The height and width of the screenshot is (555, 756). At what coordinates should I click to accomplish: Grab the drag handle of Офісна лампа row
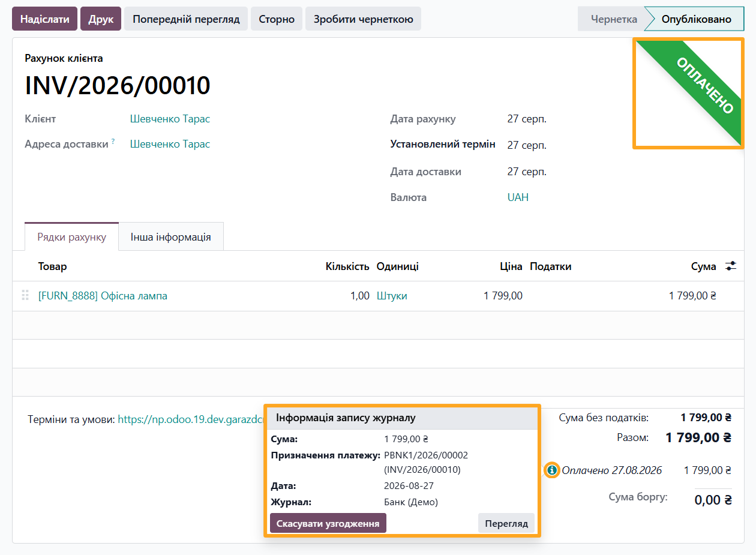[x=25, y=295]
